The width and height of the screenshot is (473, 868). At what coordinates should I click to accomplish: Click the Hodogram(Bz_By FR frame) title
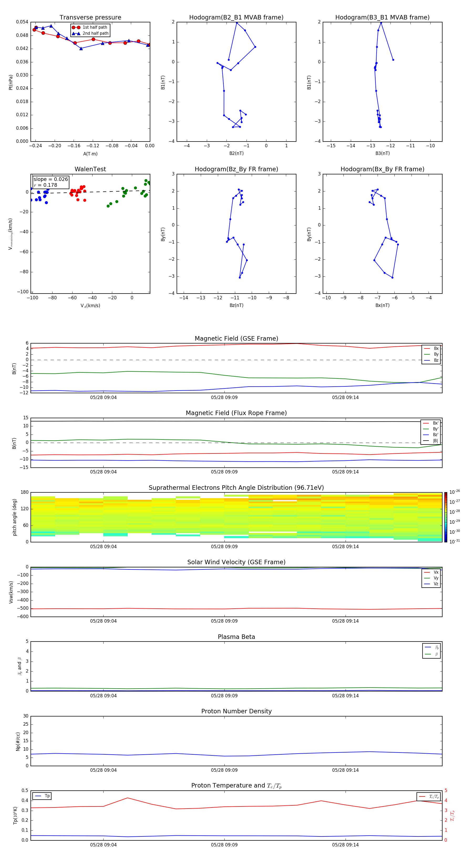pyautogui.click(x=236, y=169)
